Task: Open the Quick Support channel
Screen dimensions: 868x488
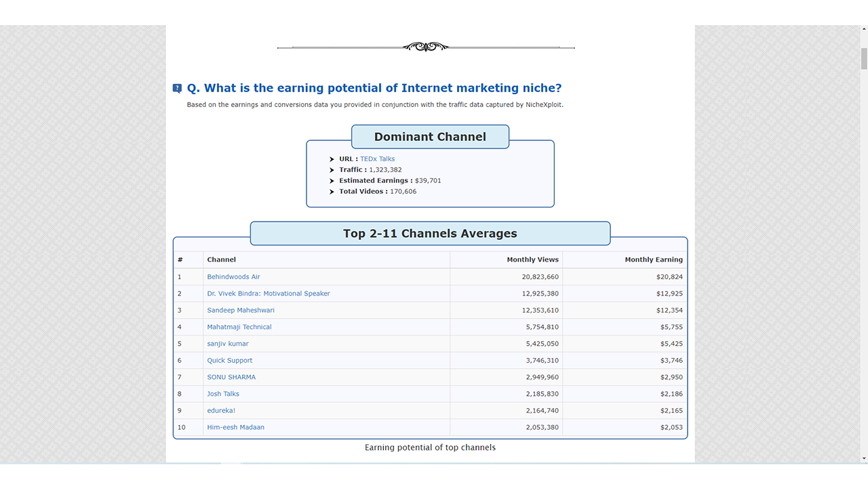Action: click(229, 360)
